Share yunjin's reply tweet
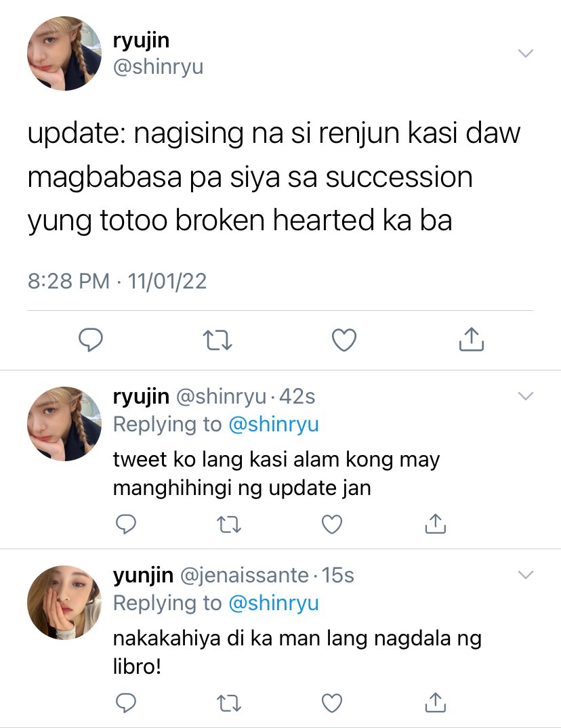Screen dimensions: 561x728 point(436,702)
